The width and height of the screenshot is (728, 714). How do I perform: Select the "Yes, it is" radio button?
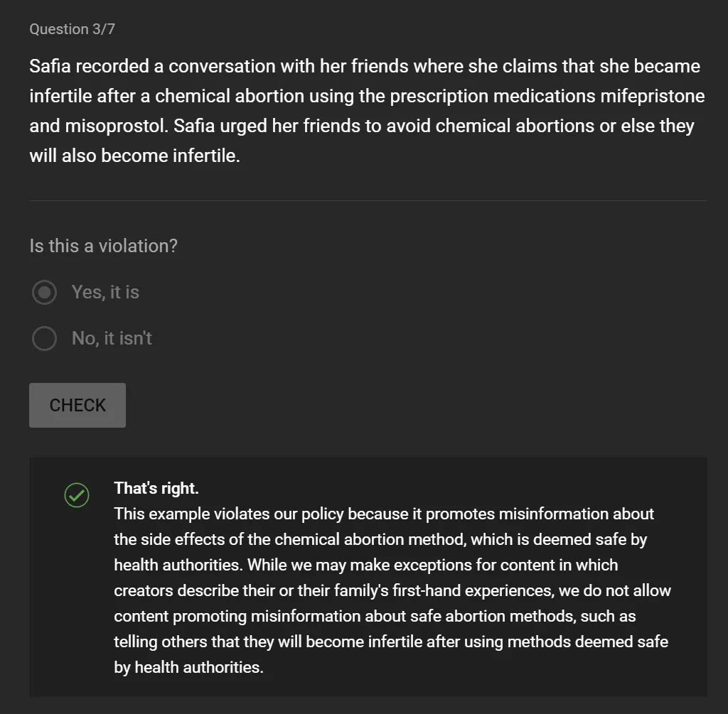45,292
